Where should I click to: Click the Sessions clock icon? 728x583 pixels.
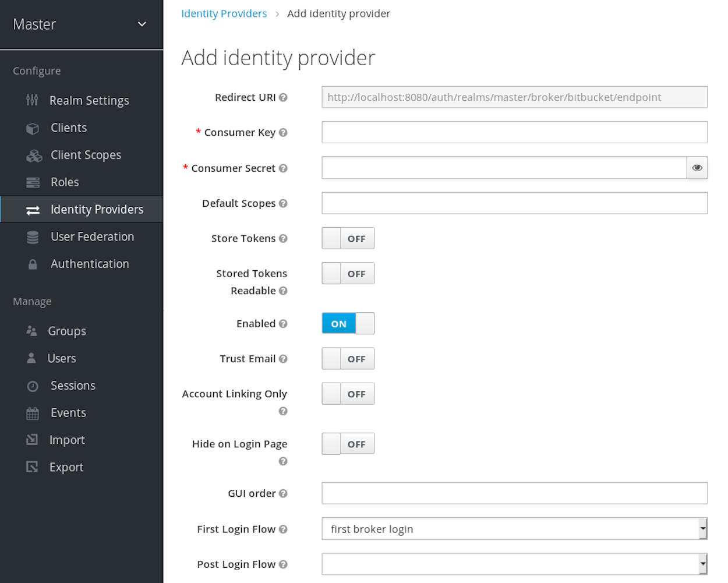tap(33, 386)
